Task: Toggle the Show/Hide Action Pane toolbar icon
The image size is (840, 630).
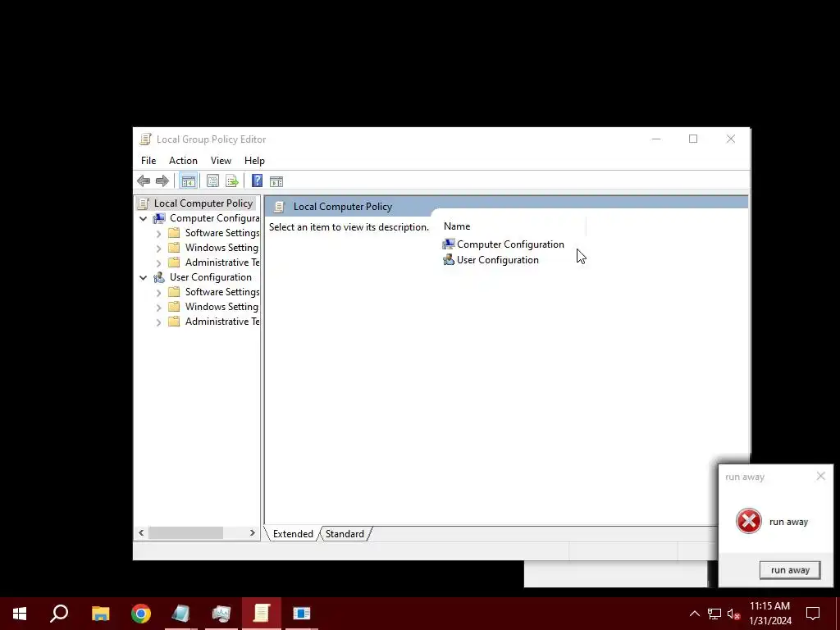Action: 276,181
